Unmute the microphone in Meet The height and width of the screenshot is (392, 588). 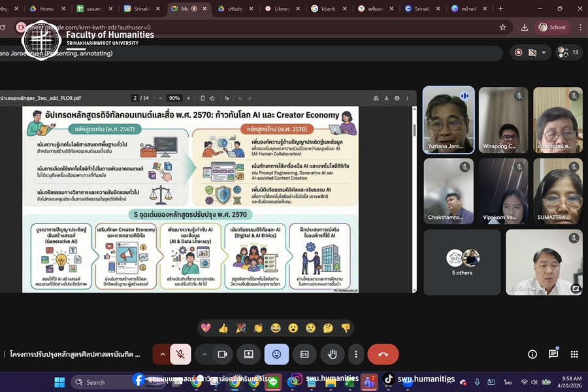(180, 354)
